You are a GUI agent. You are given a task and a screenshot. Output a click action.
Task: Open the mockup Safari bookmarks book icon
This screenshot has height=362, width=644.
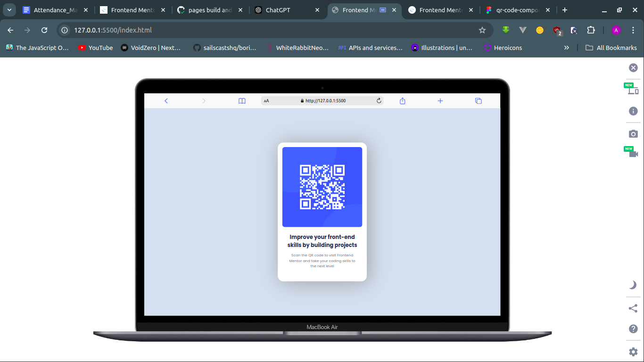click(x=242, y=101)
